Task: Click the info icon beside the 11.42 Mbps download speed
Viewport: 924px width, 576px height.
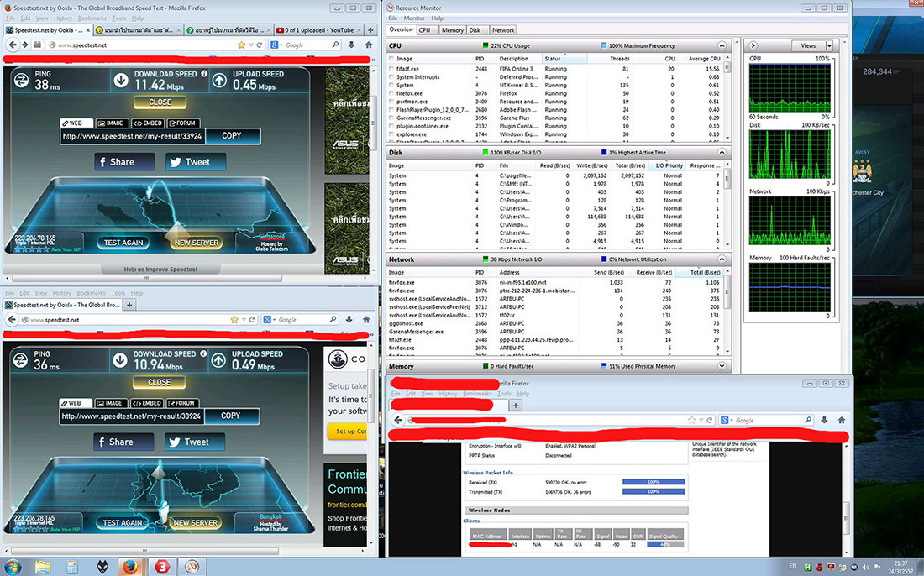Action: tap(204, 74)
